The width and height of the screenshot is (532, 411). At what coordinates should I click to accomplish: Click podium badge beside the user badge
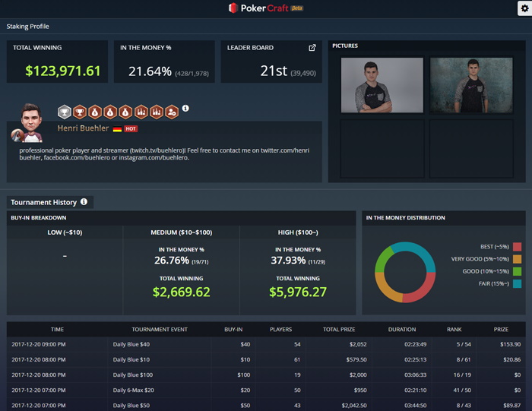coord(157,112)
